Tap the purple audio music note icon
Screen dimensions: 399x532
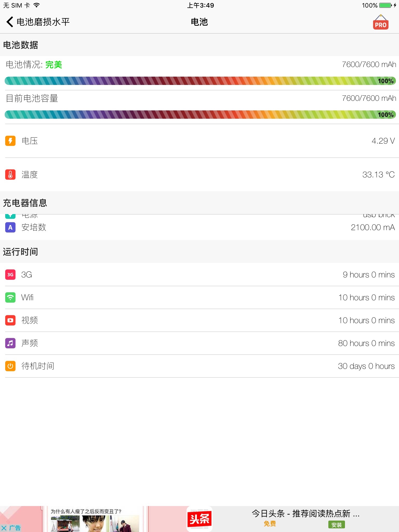pos(10,343)
